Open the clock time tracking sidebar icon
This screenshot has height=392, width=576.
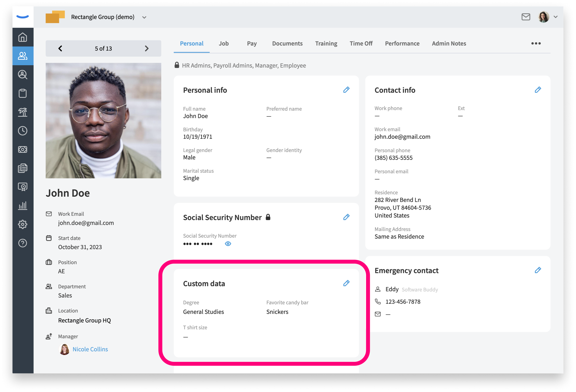[22, 131]
